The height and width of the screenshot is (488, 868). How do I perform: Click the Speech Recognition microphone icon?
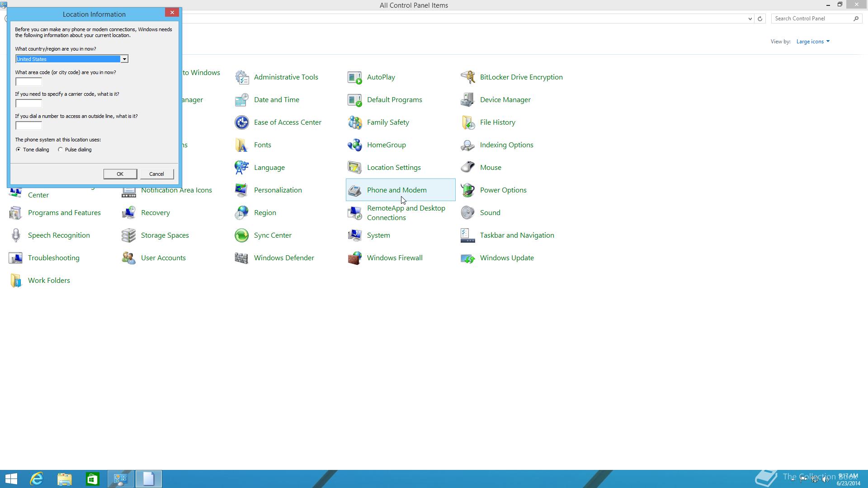pos(16,235)
